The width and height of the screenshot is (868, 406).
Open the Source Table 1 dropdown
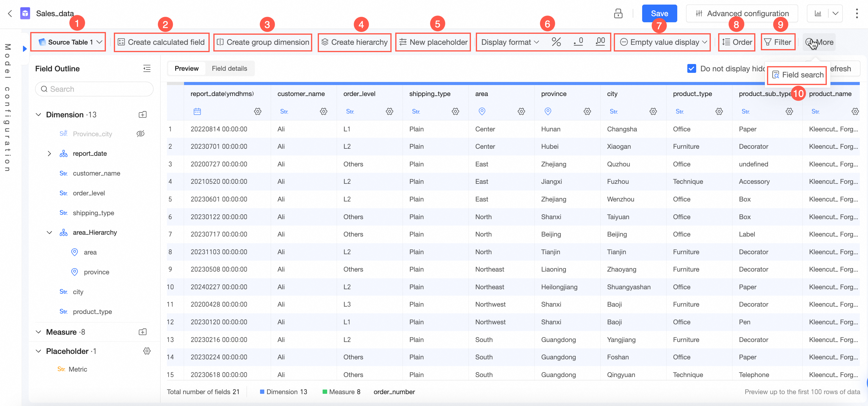70,42
